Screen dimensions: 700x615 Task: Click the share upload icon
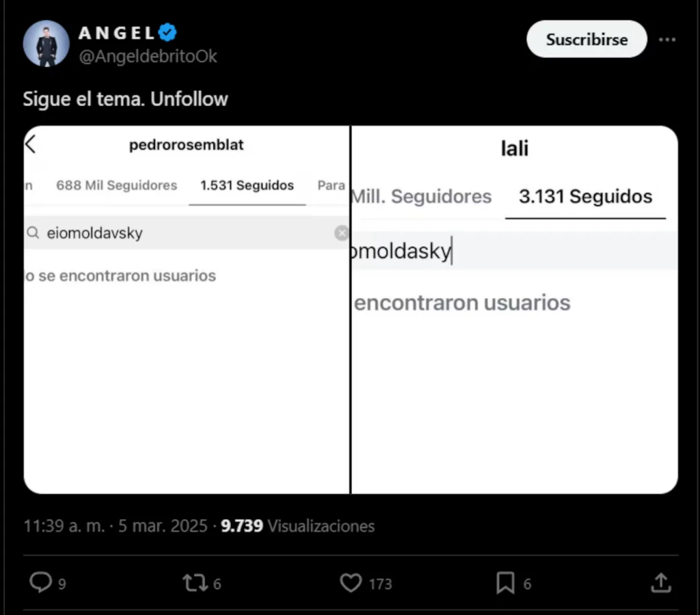tap(660, 583)
